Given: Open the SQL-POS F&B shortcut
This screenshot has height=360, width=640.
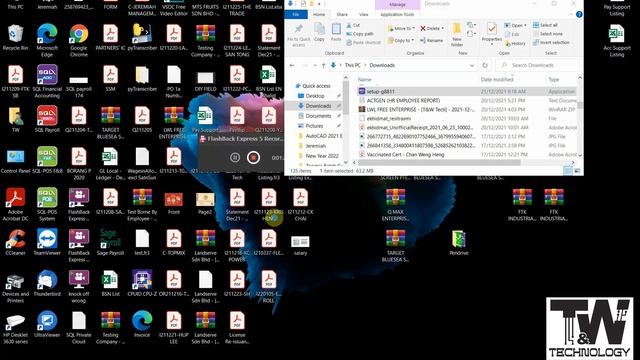Looking at the screenshot, I should coord(47,160).
